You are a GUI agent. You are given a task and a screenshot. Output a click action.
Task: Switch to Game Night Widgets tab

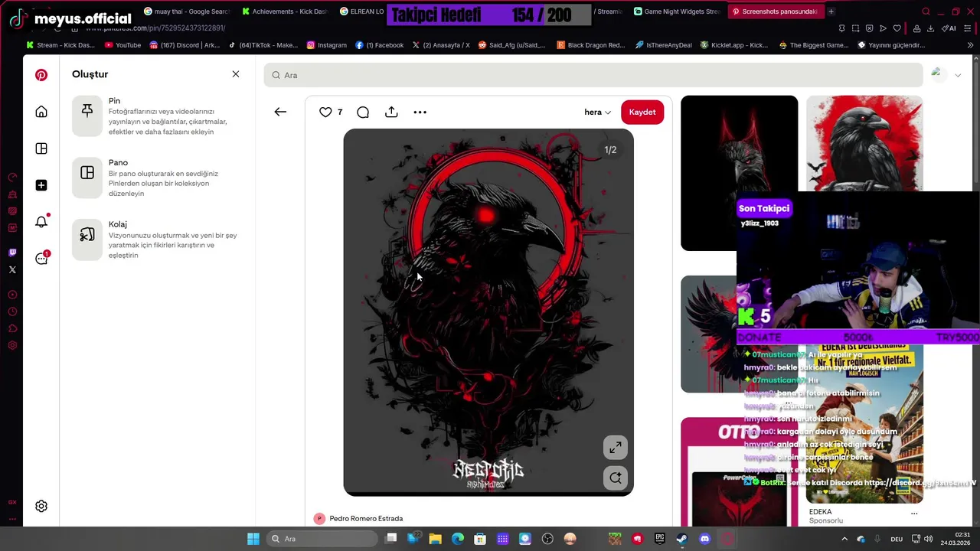tap(676, 11)
